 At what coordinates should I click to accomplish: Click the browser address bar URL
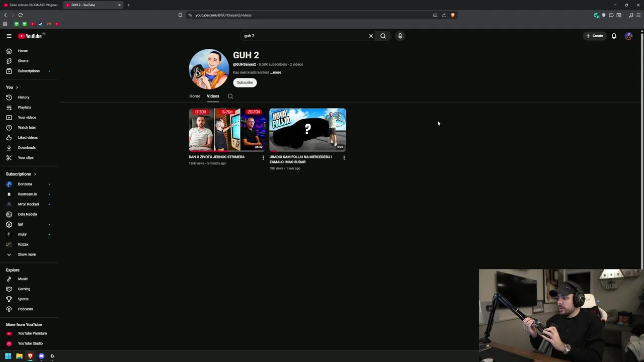223,15
